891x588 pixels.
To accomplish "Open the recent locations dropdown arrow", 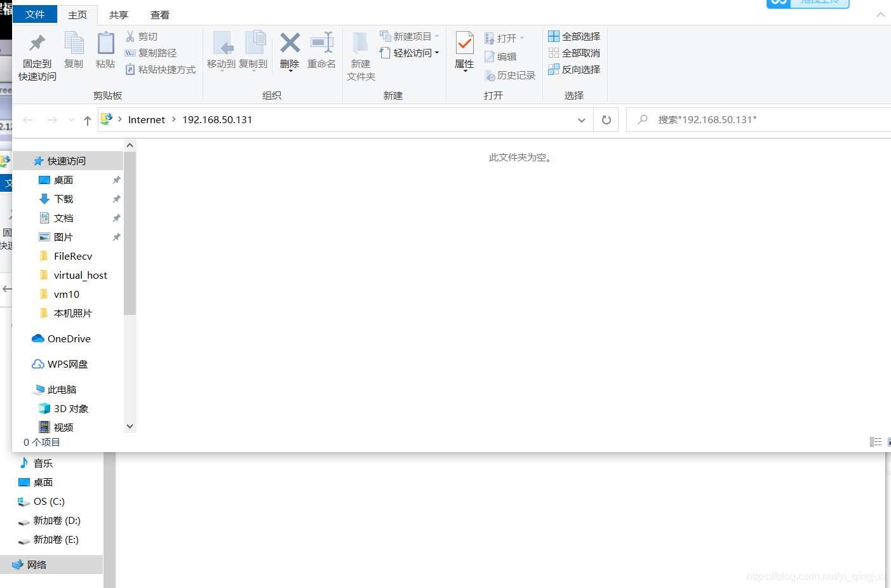I will pyautogui.click(x=71, y=120).
